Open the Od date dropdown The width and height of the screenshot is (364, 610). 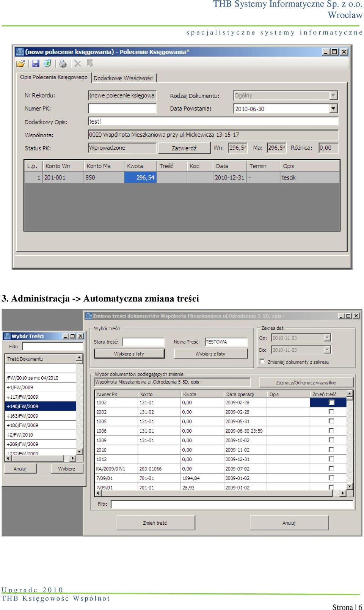[x=327, y=338]
